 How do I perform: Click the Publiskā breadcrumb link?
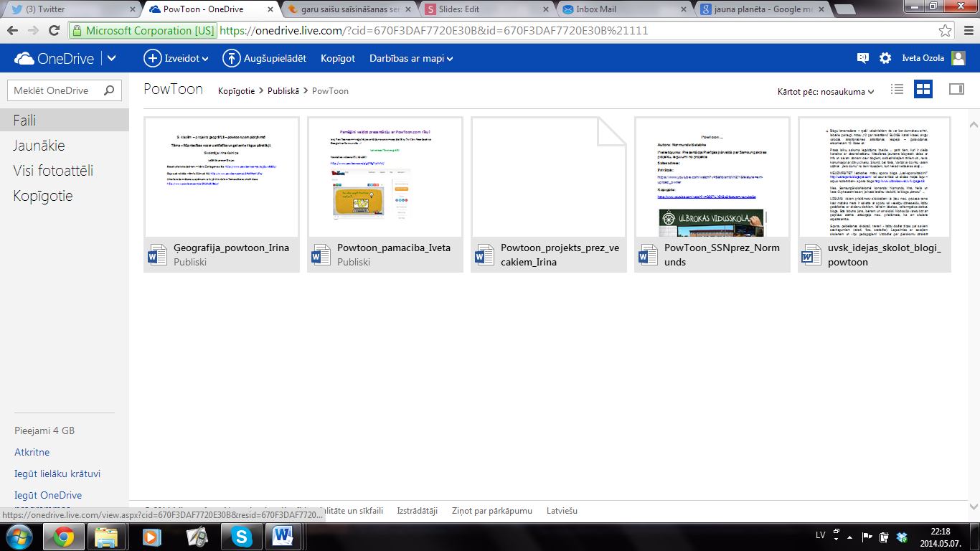pyautogui.click(x=283, y=91)
